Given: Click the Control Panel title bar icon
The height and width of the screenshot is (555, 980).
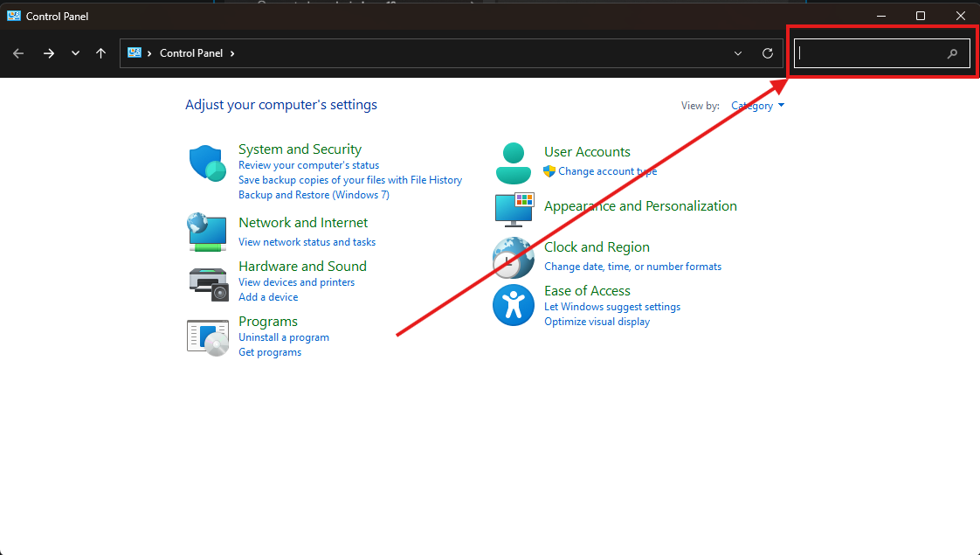Looking at the screenshot, I should tap(14, 16).
